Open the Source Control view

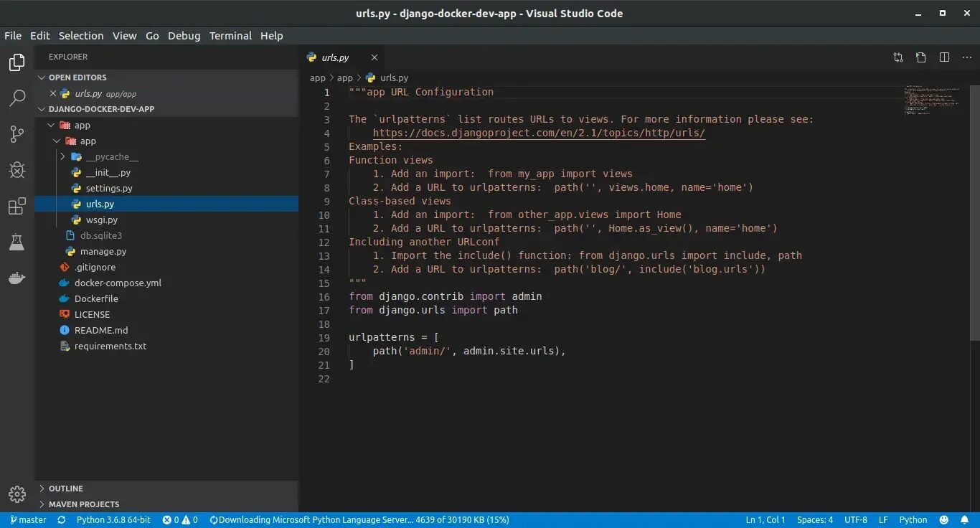coord(17,134)
